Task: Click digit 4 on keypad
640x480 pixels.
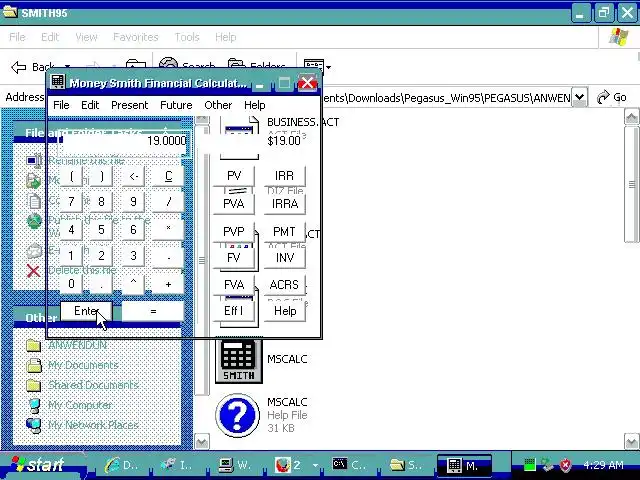Action: pos(71,230)
